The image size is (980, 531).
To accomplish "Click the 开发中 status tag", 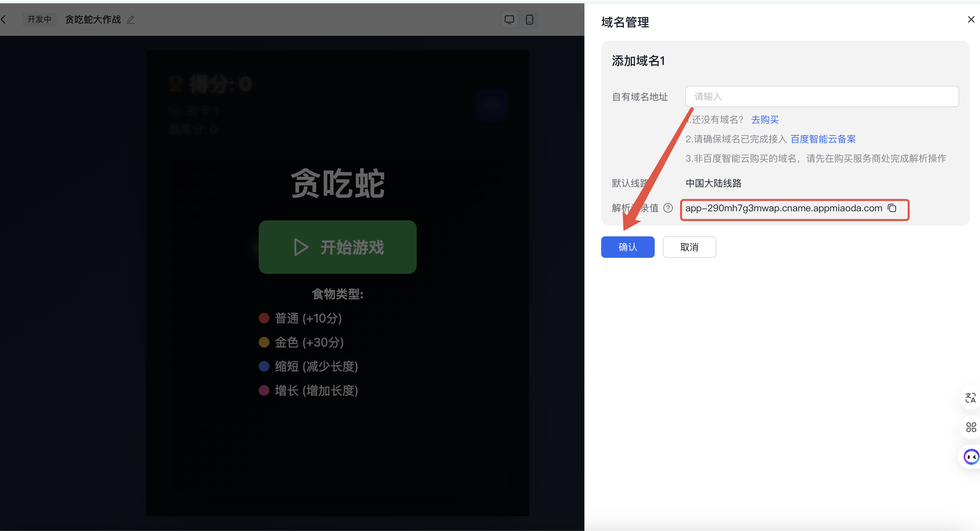I will click(x=39, y=19).
